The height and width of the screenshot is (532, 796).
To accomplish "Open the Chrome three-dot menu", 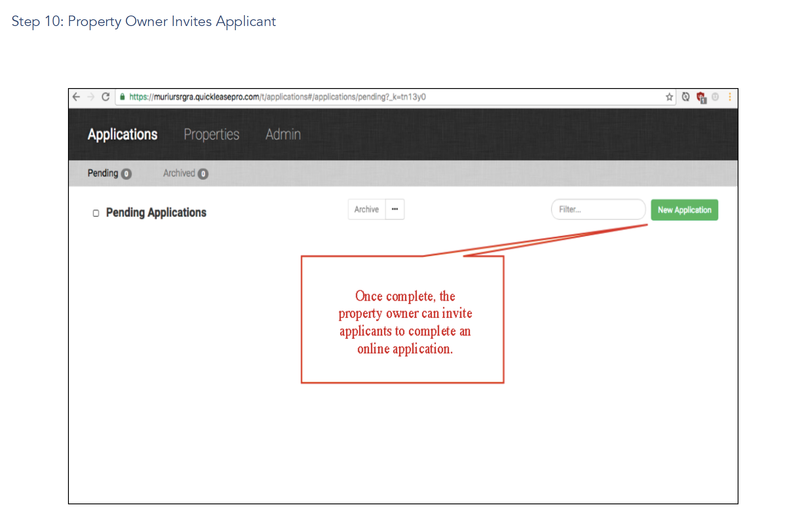I will tap(730, 97).
